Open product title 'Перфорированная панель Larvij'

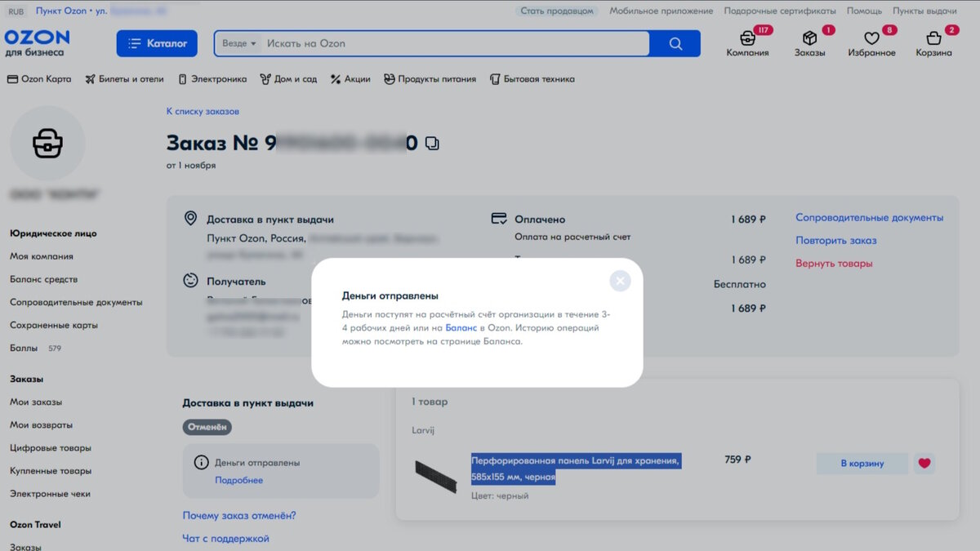pyautogui.click(x=576, y=469)
